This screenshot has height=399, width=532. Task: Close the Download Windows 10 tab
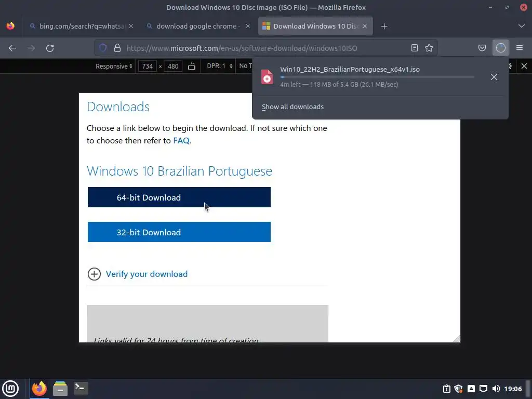(365, 26)
